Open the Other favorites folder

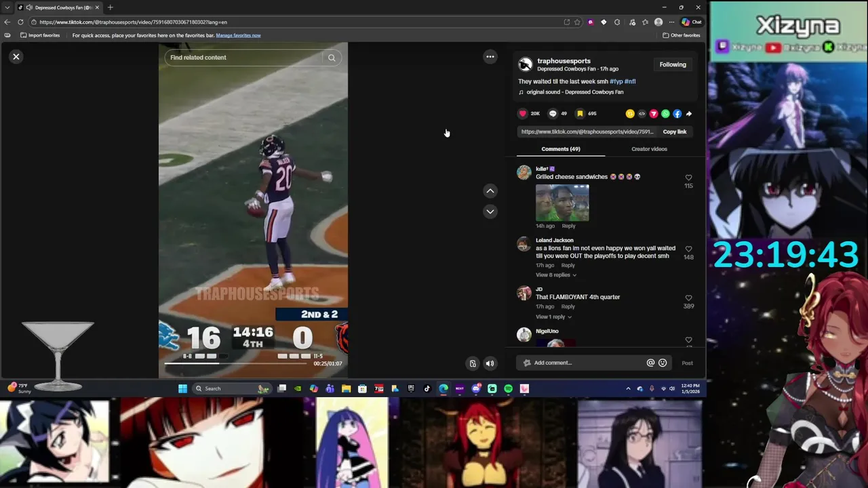coord(682,35)
